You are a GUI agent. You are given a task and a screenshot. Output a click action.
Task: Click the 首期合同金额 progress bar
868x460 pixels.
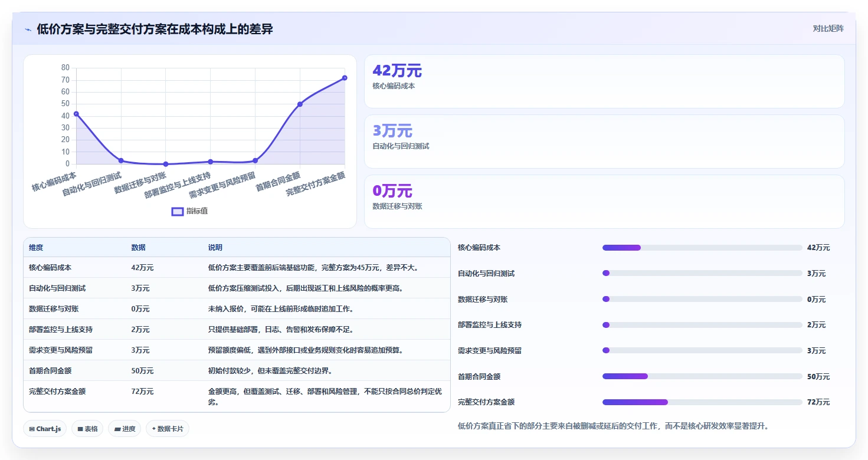(x=702, y=376)
